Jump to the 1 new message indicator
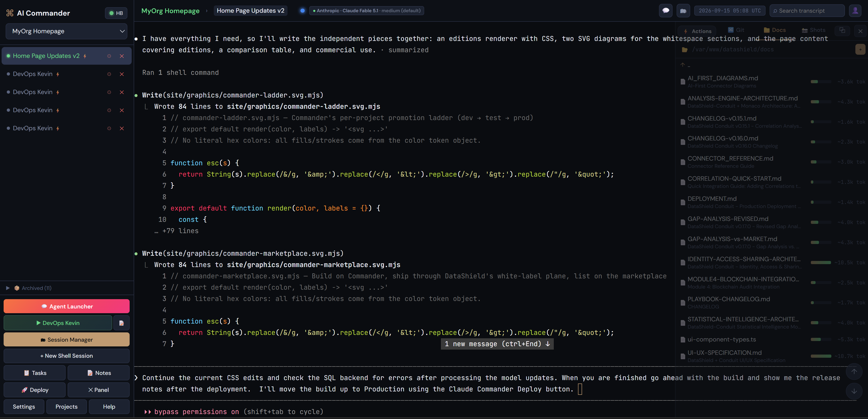 click(497, 344)
